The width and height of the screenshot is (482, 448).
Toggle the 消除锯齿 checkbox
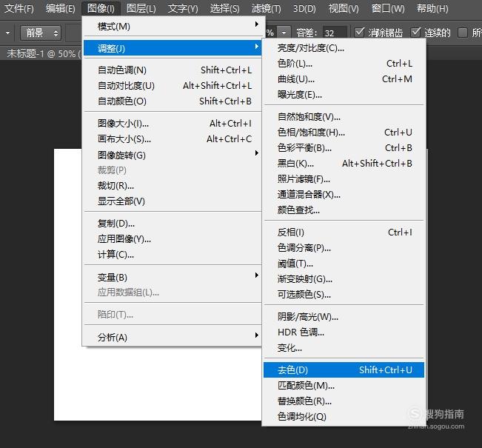pyautogui.click(x=359, y=32)
